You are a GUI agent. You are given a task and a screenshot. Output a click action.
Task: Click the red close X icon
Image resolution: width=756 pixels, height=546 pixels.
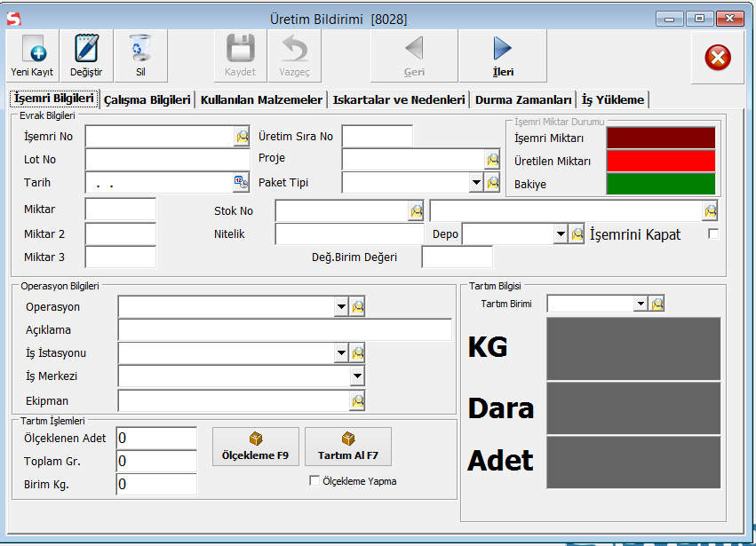(718, 58)
